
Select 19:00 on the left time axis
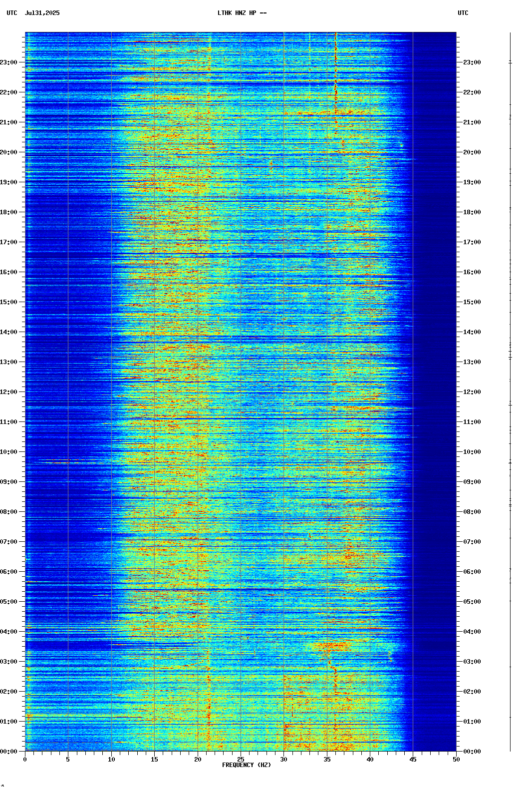[8, 182]
